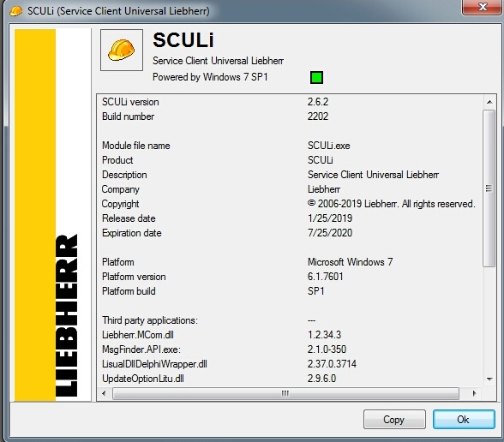The width and height of the screenshot is (504, 442).
Task: Click 'Powered by Windows 7 SP1' text
Action: coord(210,77)
